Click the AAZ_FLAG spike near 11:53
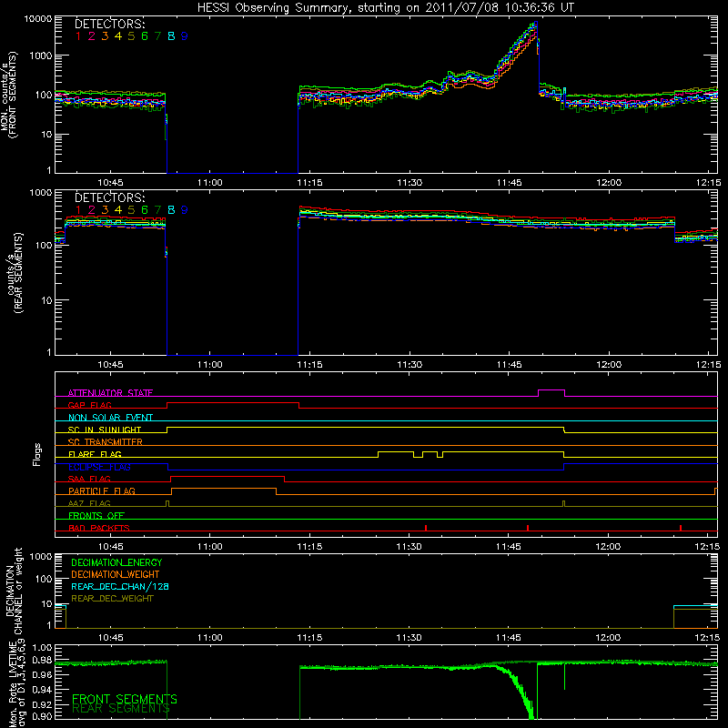728x728 pixels. (x=563, y=503)
